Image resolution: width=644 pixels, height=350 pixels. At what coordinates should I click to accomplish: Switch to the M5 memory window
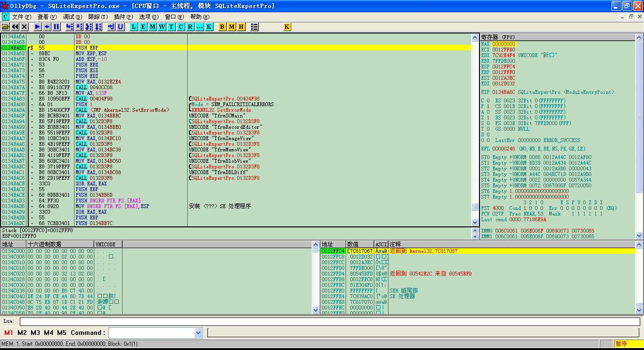tap(62, 333)
